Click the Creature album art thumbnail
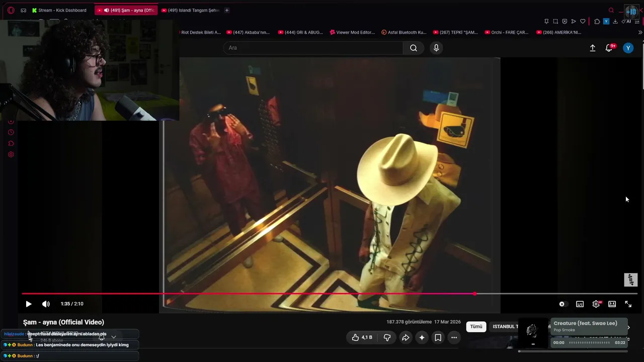The width and height of the screenshot is (644, 362). [x=533, y=333]
